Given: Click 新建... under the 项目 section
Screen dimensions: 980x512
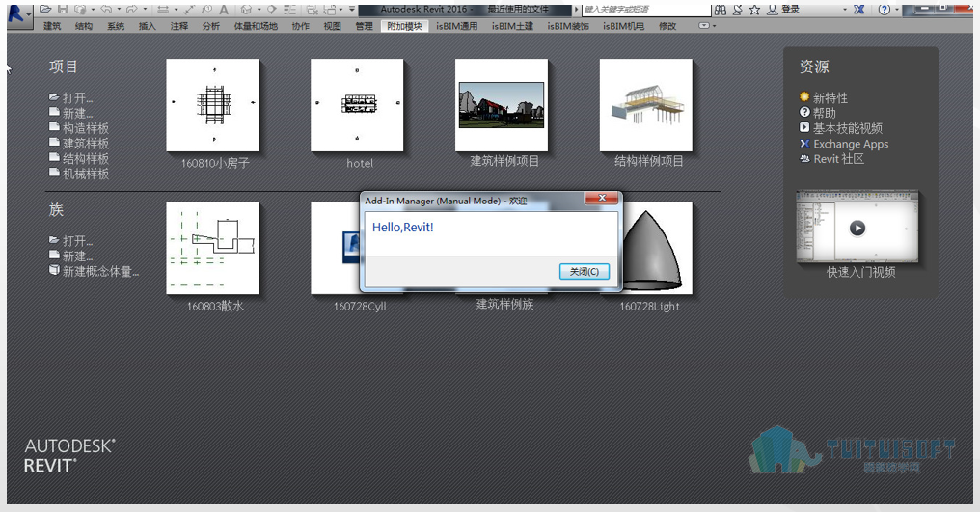Looking at the screenshot, I should pyautogui.click(x=77, y=113).
